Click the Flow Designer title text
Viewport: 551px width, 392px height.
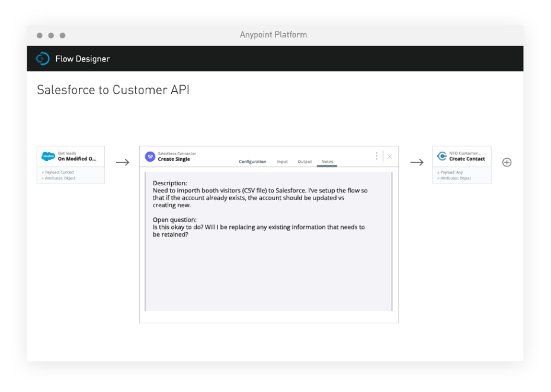coord(82,59)
